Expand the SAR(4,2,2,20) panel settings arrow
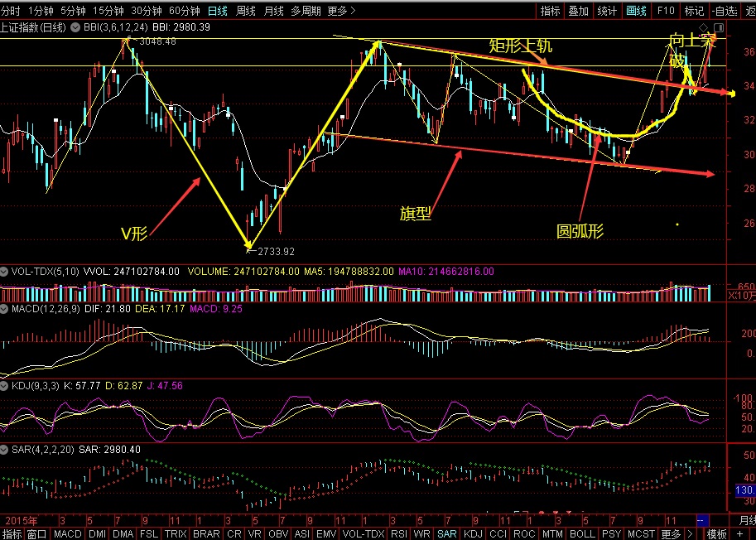Viewport: 756px width, 540px height. tap(4, 450)
